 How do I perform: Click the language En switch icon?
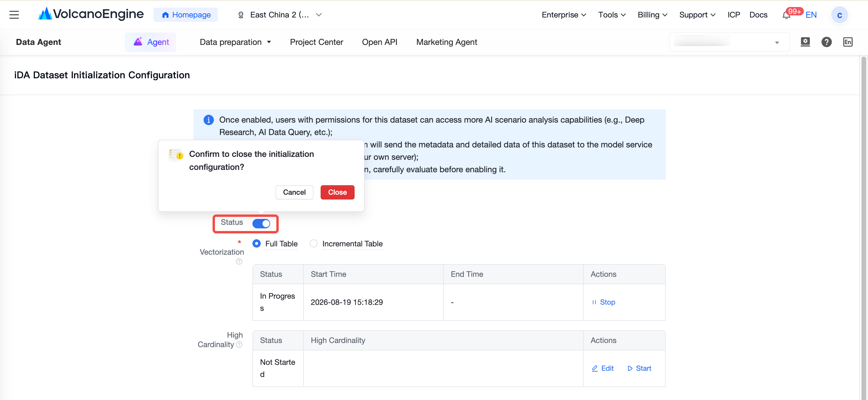pyautogui.click(x=847, y=42)
